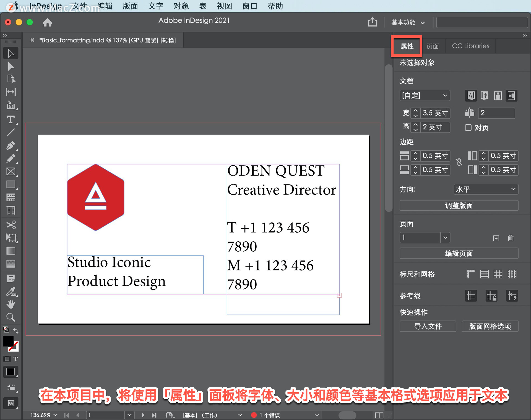Select the Eyedropper tool
531x420 pixels.
click(x=11, y=291)
